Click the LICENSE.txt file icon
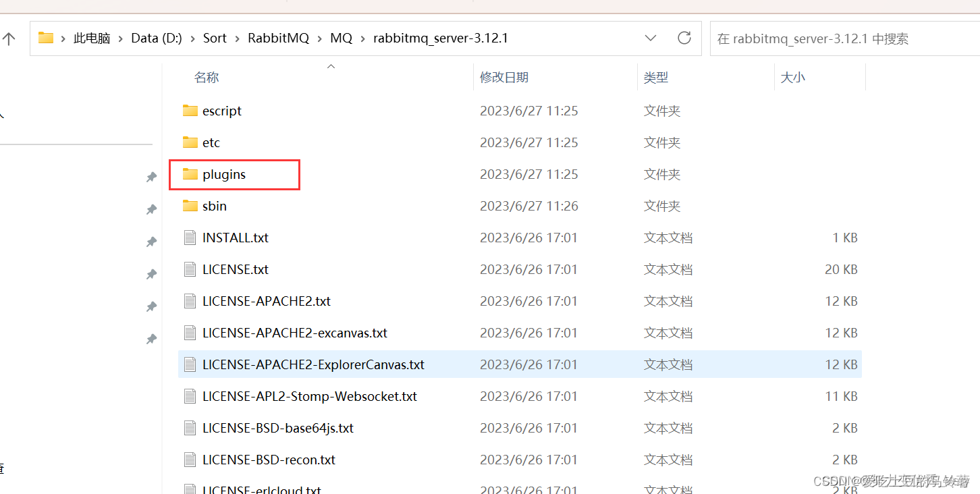Viewport: 980px width, 494px height. click(190, 269)
